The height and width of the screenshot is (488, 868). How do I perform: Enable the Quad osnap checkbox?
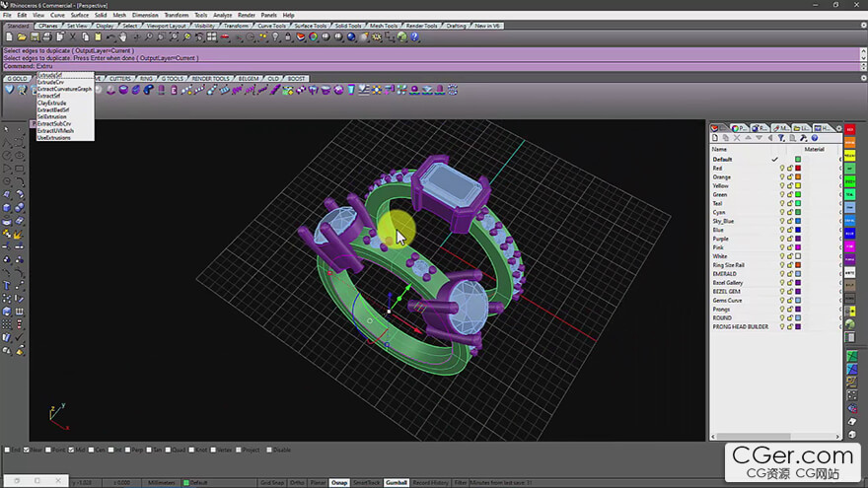[x=168, y=450]
